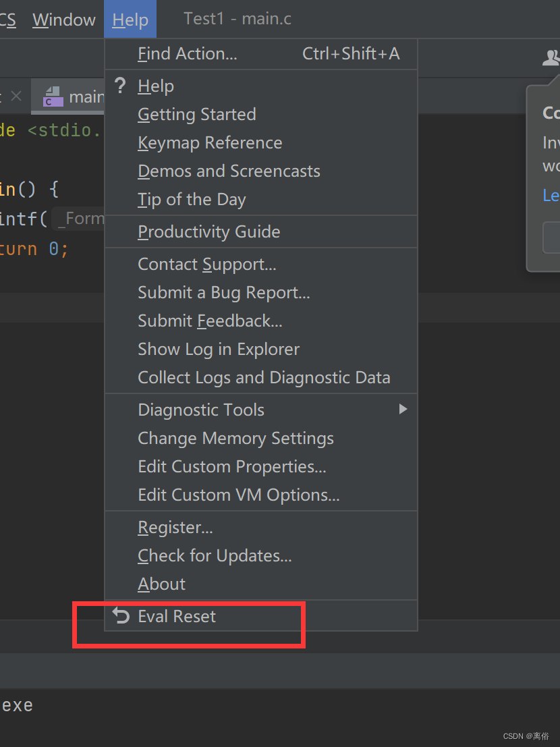The height and width of the screenshot is (747, 560).
Task: Click the question mark Help icon
Action: coord(121,86)
